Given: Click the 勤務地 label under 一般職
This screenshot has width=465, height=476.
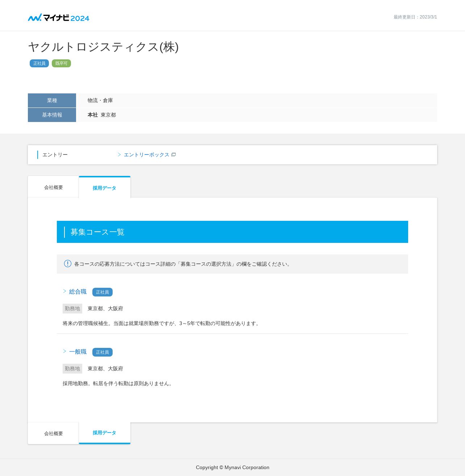Looking at the screenshot, I should tap(72, 368).
